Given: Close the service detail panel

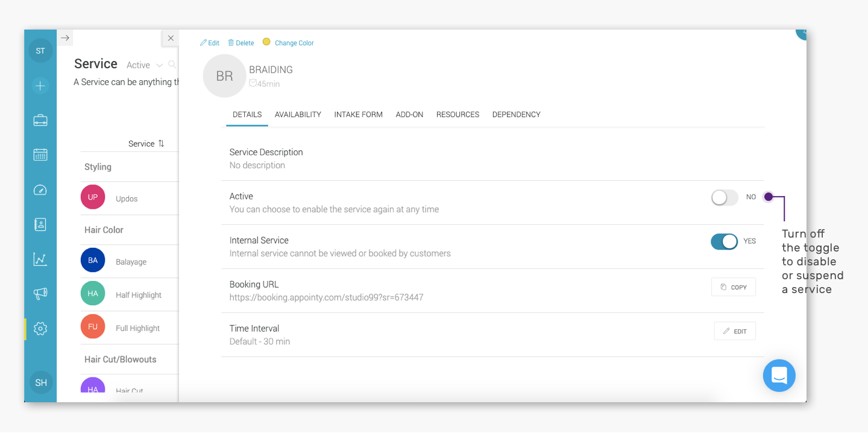Looking at the screenshot, I should pyautogui.click(x=171, y=38).
